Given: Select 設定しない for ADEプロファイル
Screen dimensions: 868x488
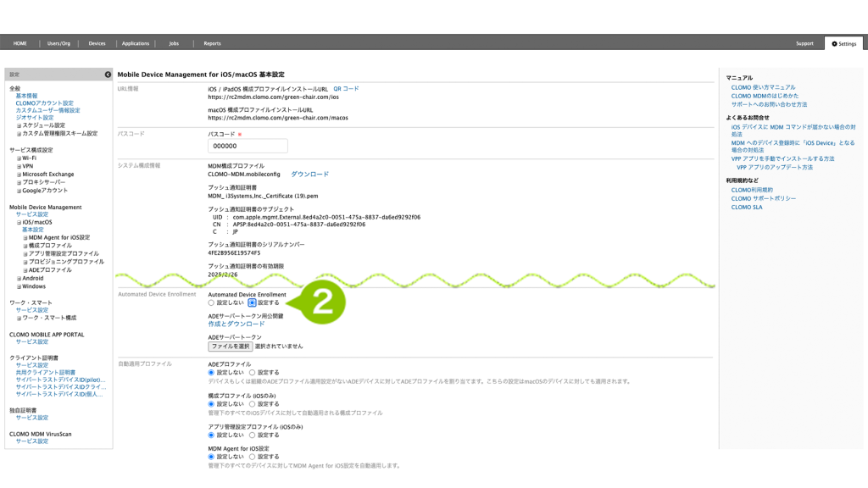Looking at the screenshot, I should pyautogui.click(x=211, y=373).
